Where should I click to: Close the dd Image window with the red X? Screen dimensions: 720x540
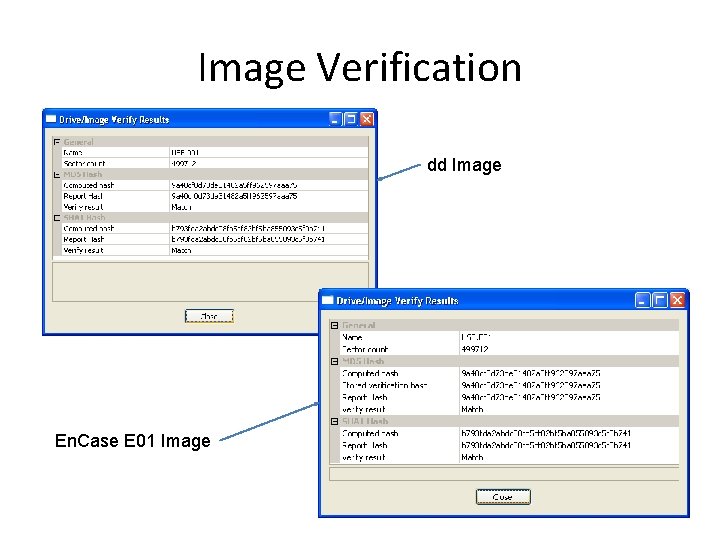pos(366,119)
